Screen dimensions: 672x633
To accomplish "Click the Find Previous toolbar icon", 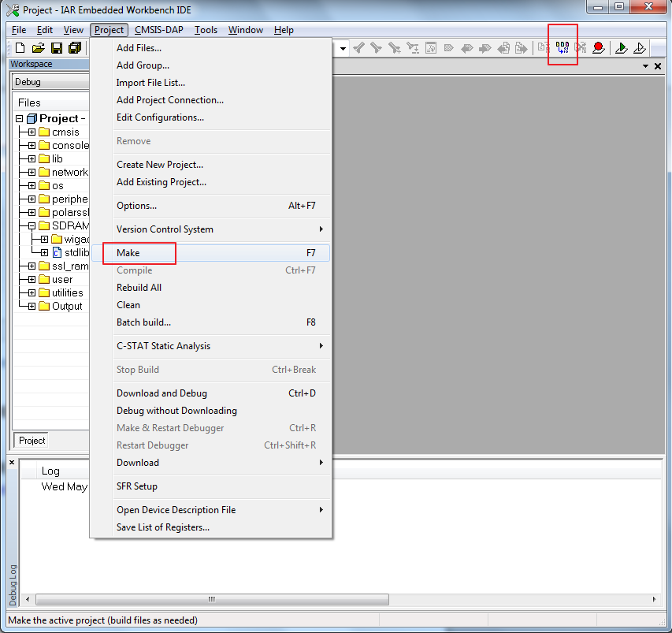I will click(x=358, y=47).
